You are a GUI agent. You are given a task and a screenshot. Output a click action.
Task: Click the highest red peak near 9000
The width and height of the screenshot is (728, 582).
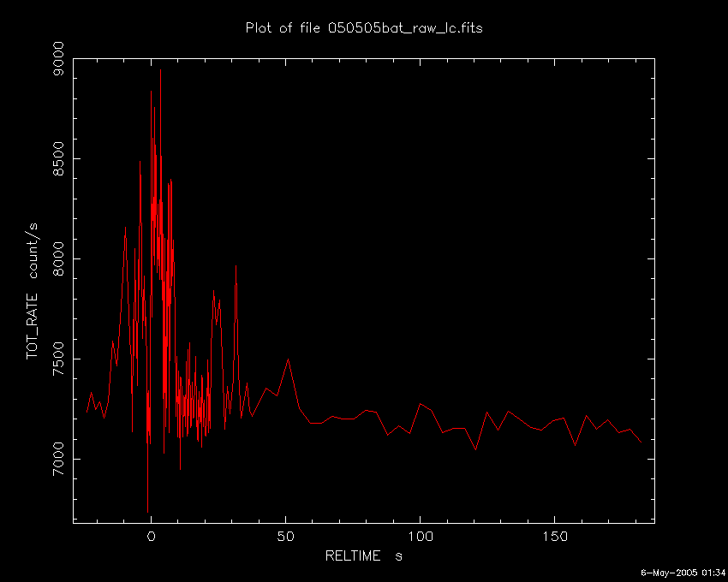click(x=161, y=70)
